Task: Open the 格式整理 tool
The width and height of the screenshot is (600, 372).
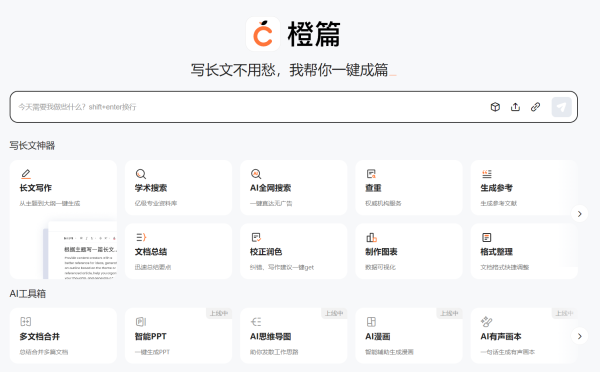Action: [x=524, y=251]
